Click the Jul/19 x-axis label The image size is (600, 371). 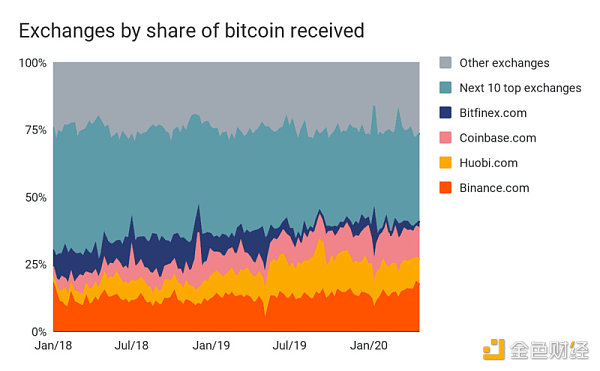[289, 345]
